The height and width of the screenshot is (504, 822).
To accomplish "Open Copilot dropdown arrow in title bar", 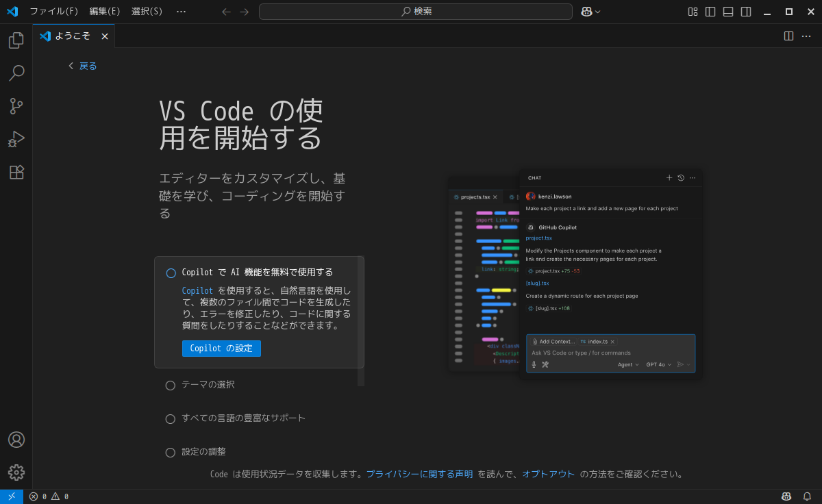I will tap(598, 12).
